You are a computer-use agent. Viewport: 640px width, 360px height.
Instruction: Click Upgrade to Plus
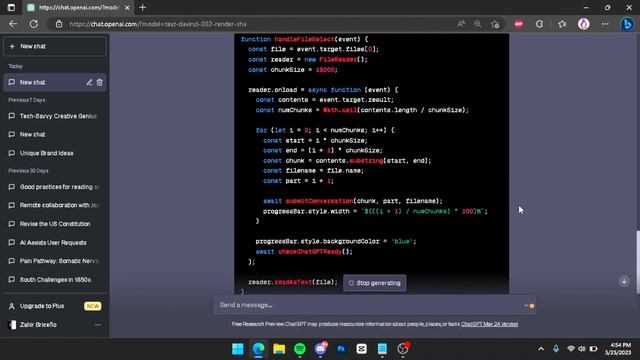[55, 306]
